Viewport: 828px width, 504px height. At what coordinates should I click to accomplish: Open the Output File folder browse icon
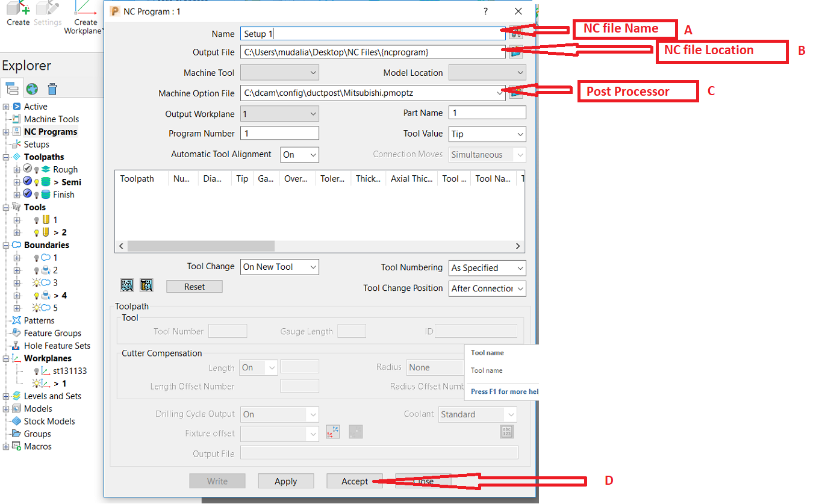(515, 52)
